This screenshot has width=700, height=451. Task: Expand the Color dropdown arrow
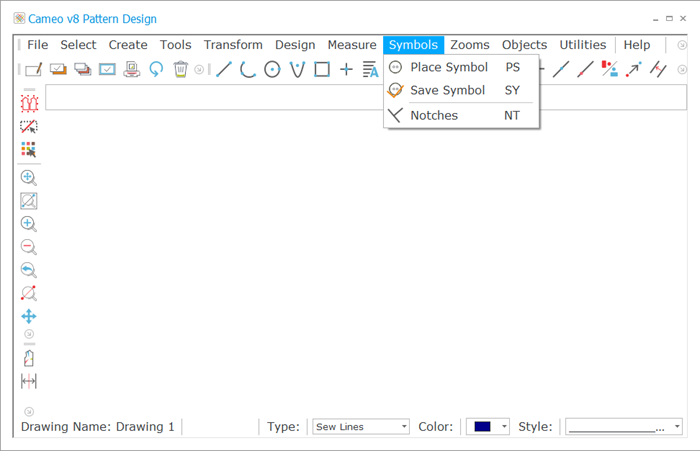tap(504, 426)
